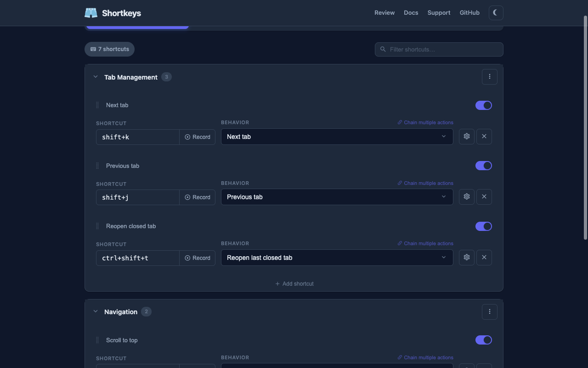Open the Next tab behavior dropdown
Image resolution: width=588 pixels, height=368 pixels.
tap(337, 137)
